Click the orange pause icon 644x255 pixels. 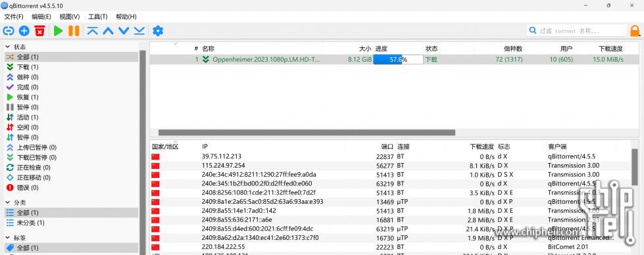[74, 31]
